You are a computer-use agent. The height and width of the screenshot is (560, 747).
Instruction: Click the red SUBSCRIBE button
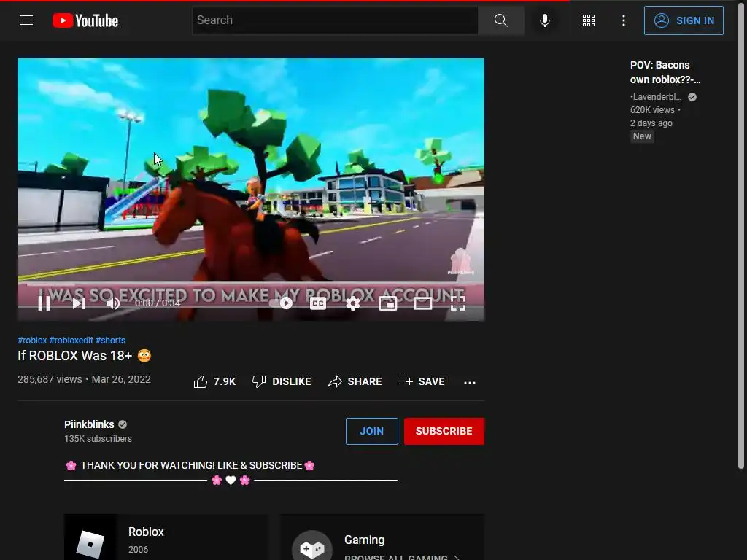click(x=444, y=431)
